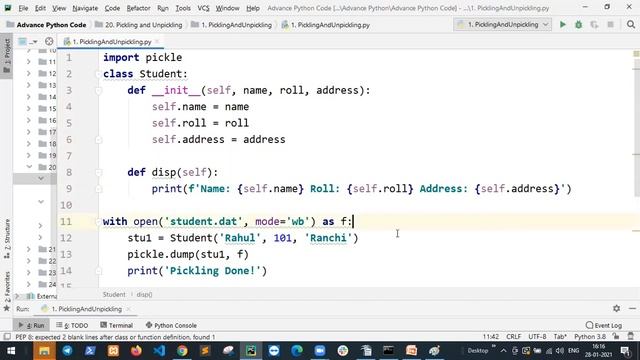Image resolution: width=640 pixels, height=360 pixels.
Task: Fold the disp method at line 8
Action: click(98, 173)
